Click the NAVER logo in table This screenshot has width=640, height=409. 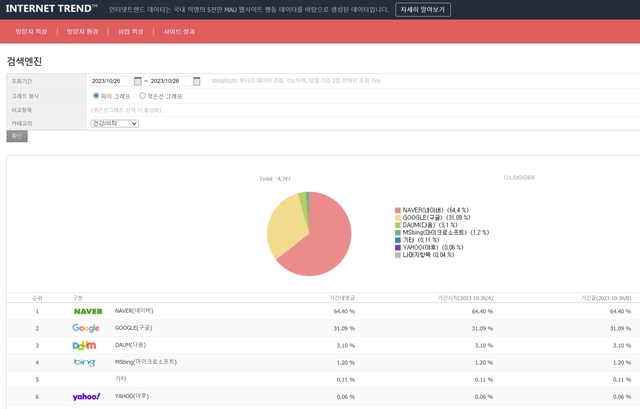point(88,311)
